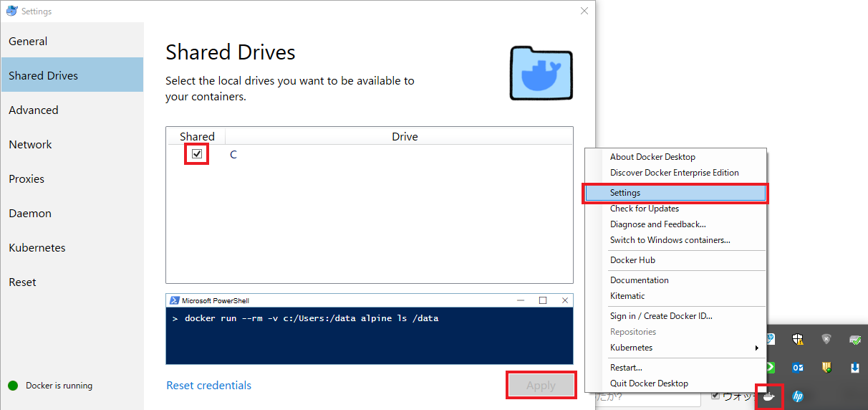The height and width of the screenshot is (410, 868).
Task: Open Windows Defender shield with warning icon
Action: coord(798,339)
